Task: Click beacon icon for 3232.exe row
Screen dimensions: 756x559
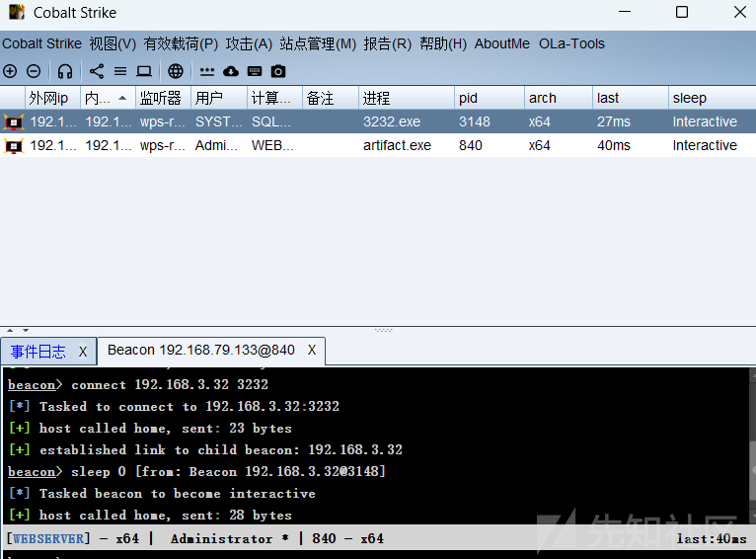Action: click(x=14, y=122)
